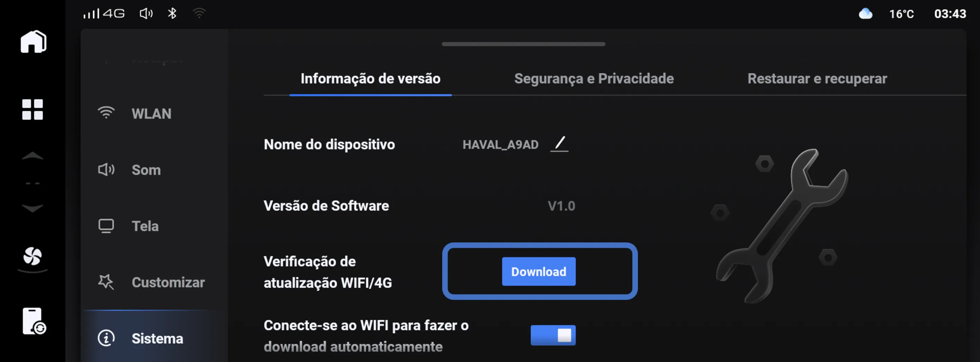Toggle automatic WIFI download switch
The width and height of the screenshot is (980, 362).
click(553, 335)
